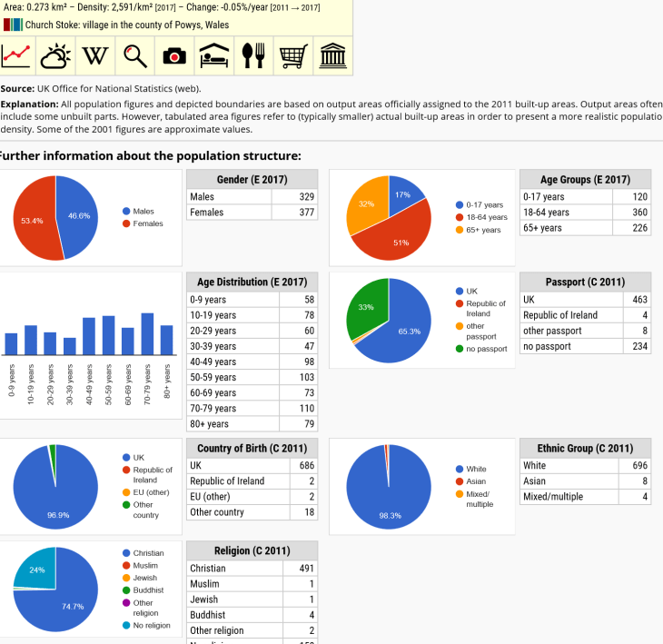Screen dimensions: 663x644
Task: Open the Wikipedia 'W' icon
Action: click(x=95, y=56)
